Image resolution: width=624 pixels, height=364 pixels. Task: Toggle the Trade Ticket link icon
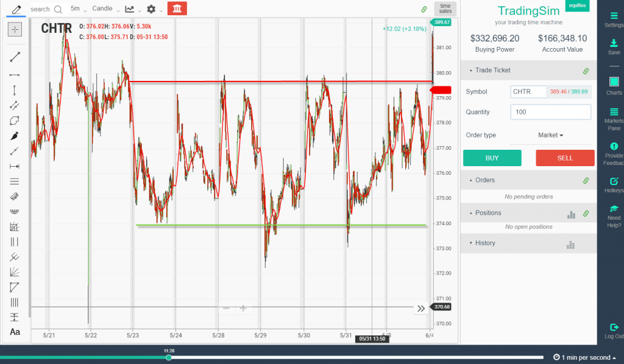click(x=586, y=70)
